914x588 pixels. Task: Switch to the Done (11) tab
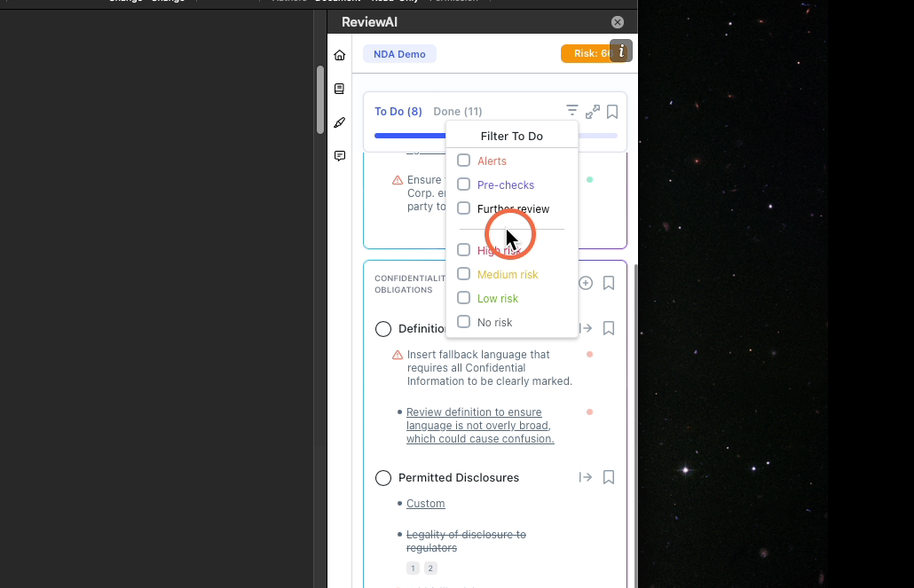(458, 112)
